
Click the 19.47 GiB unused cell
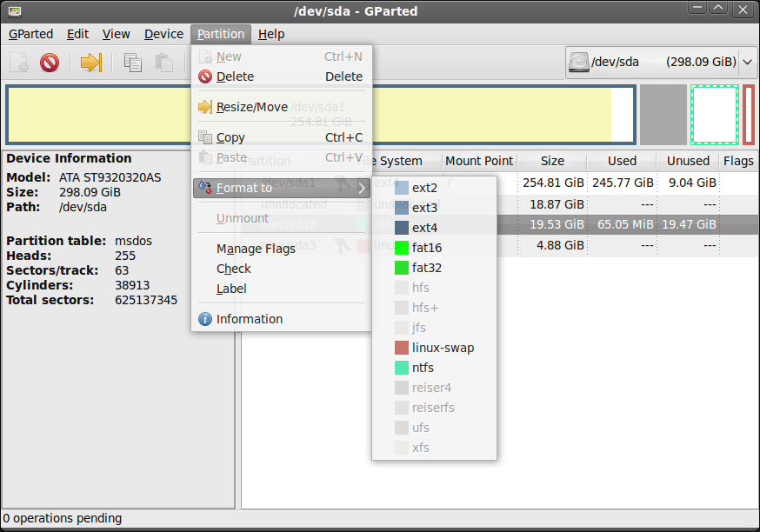coord(689,224)
